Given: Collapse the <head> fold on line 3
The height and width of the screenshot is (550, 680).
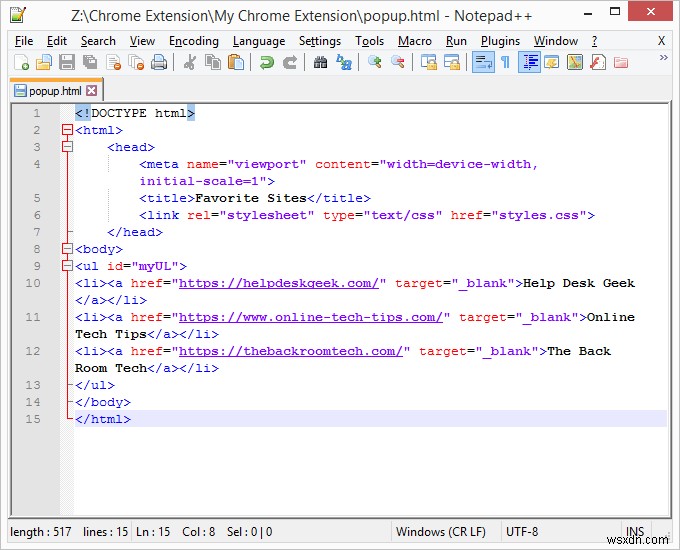Looking at the screenshot, I should coord(67,147).
